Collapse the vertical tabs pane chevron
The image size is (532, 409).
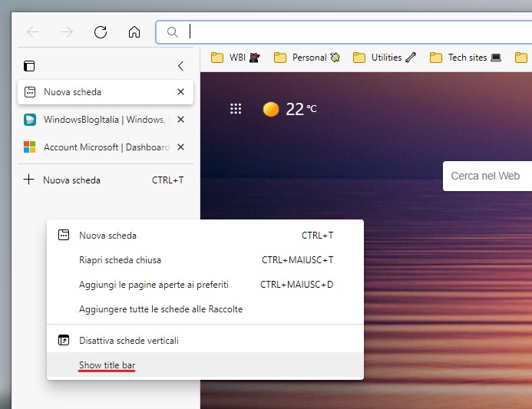pos(181,66)
